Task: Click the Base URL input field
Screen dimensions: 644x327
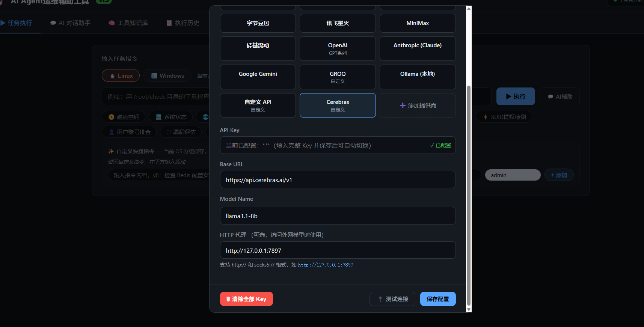Action: pos(338,180)
